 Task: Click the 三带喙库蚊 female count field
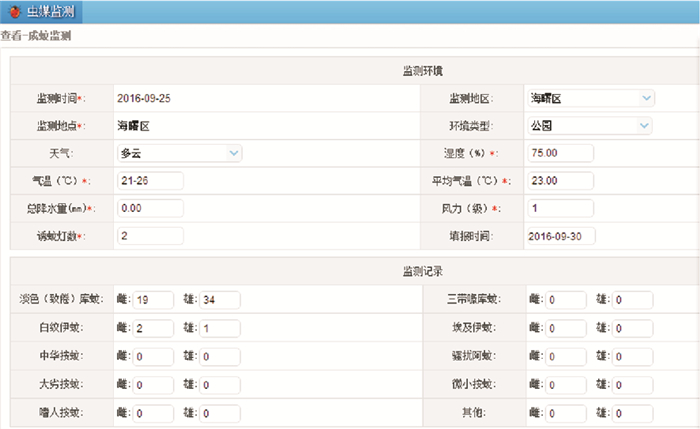coord(566,300)
